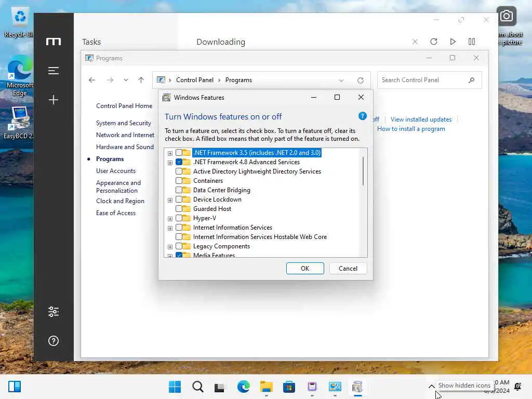Confirm Windows Features with OK
Image resolution: width=532 pixels, height=399 pixels.
click(x=305, y=269)
